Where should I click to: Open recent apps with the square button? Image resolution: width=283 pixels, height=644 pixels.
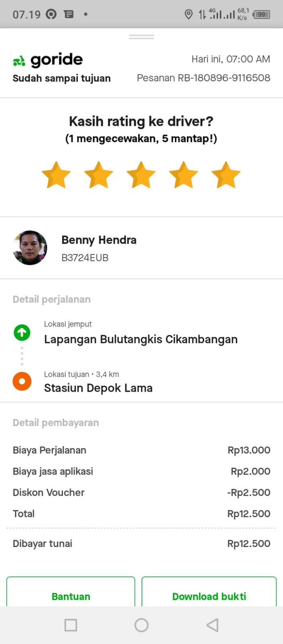[x=71, y=625]
